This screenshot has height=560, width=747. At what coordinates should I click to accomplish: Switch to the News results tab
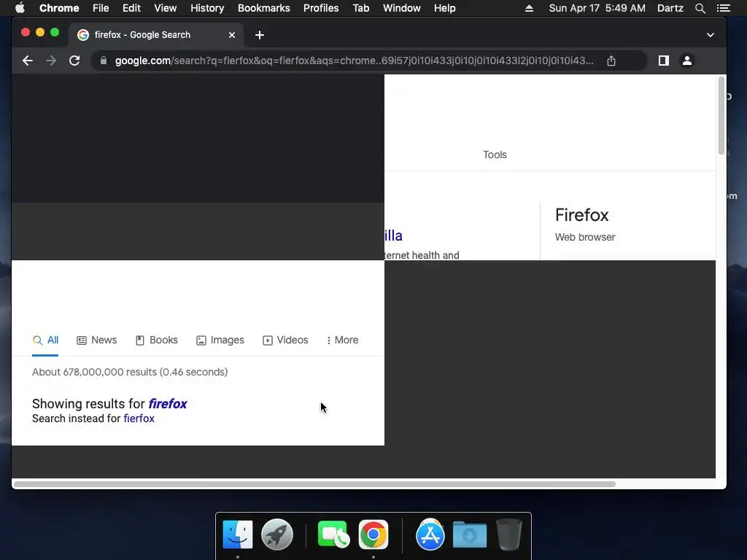pos(97,340)
